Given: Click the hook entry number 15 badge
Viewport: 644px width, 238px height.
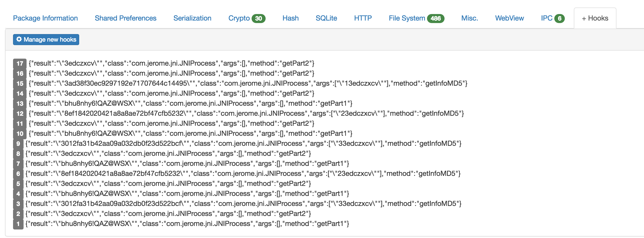Looking at the screenshot, I should tap(20, 83).
